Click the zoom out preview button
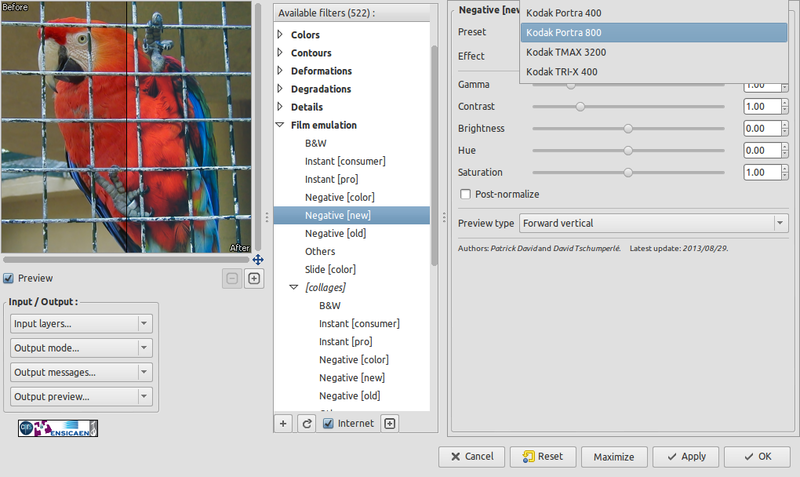This screenshot has width=800, height=477. tap(232, 279)
